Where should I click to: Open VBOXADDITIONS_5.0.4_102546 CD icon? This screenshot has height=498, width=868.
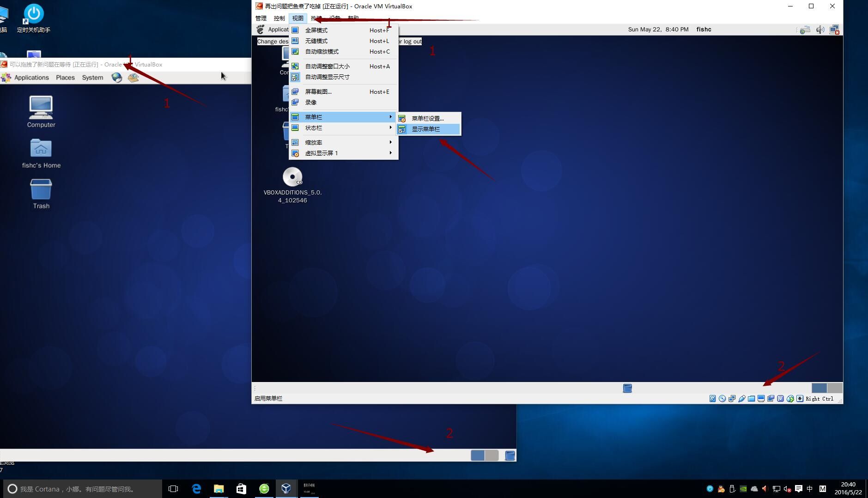point(292,185)
